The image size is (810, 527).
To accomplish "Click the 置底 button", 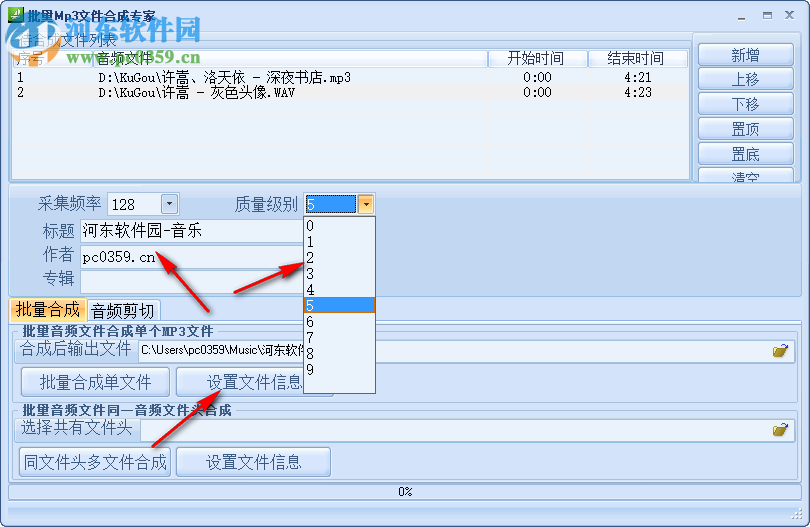I will [745, 153].
